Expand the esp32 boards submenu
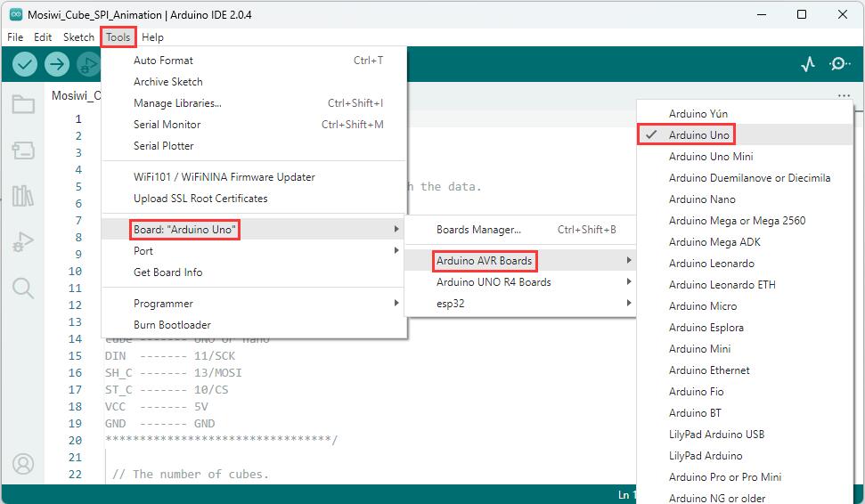The width and height of the screenshot is (865, 504). pyautogui.click(x=520, y=304)
